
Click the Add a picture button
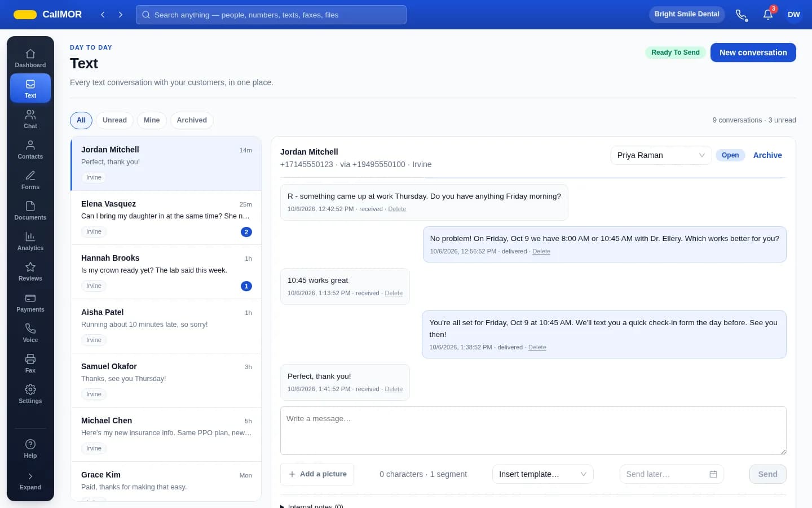coord(317,474)
